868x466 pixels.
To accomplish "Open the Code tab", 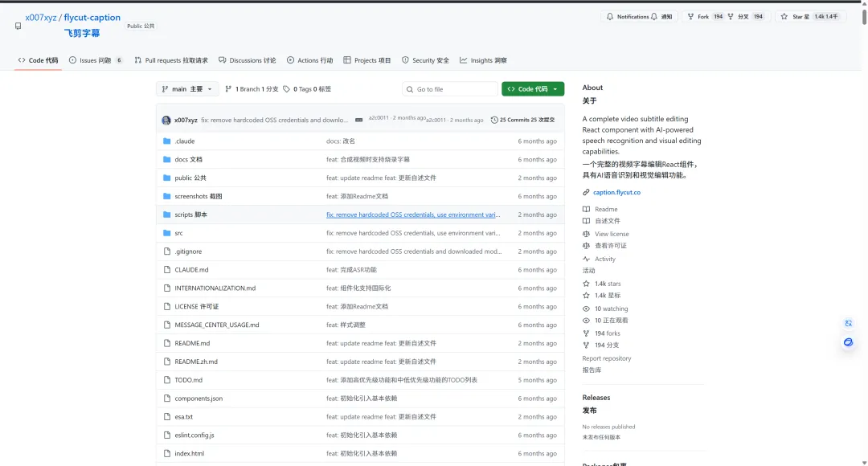I will point(38,60).
